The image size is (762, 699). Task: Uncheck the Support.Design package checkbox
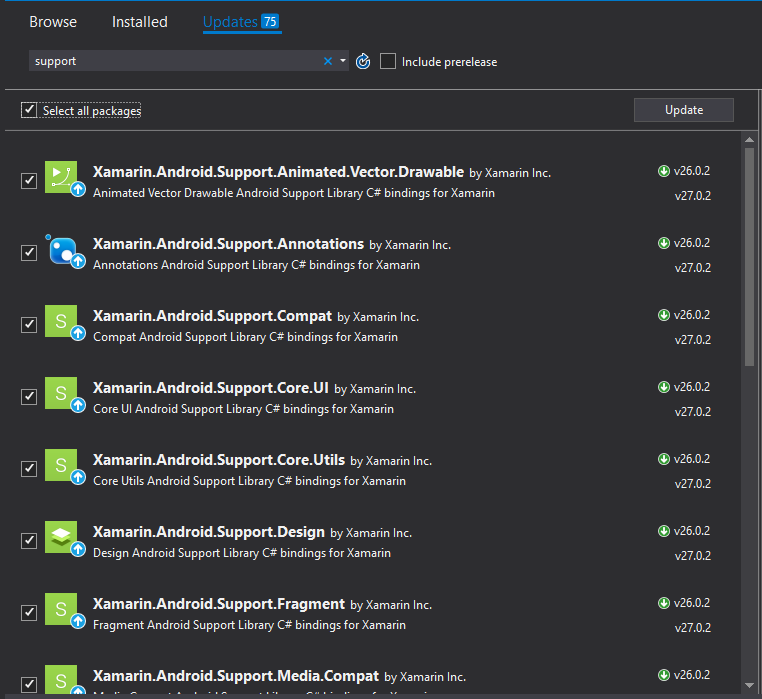coord(29,540)
